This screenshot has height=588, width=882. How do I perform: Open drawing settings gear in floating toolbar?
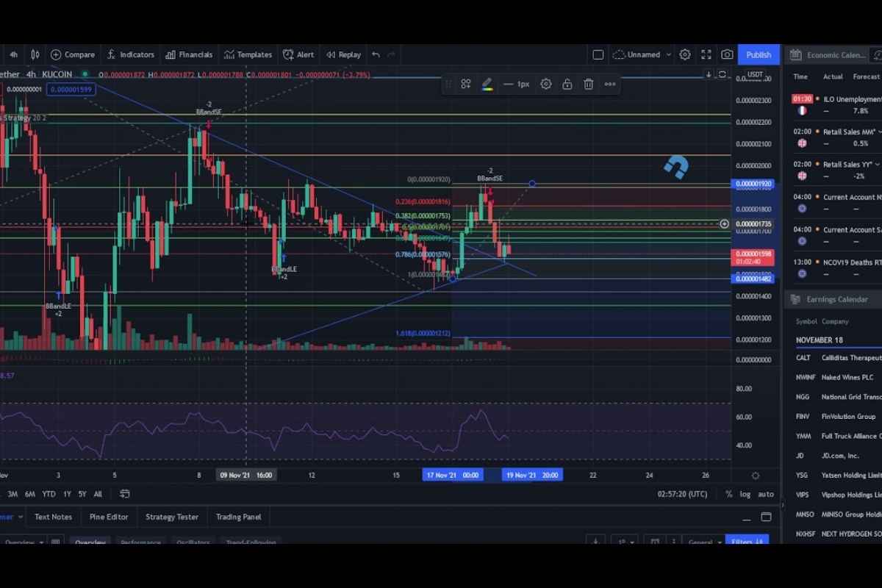[x=546, y=84]
